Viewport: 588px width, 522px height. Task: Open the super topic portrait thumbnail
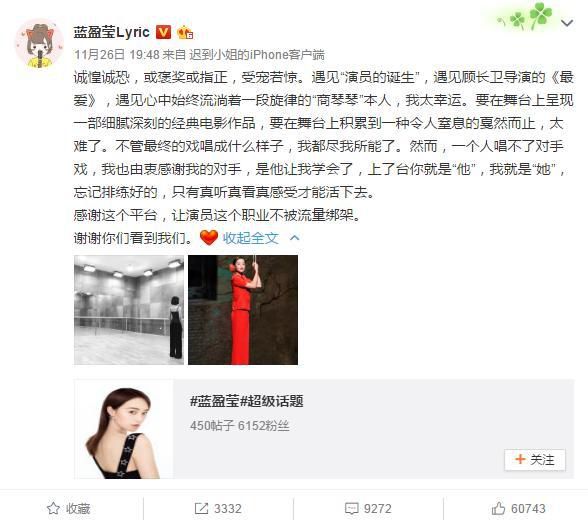tap(124, 429)
